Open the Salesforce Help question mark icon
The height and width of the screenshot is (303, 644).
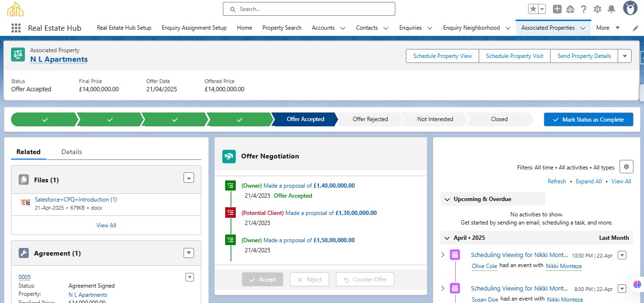(x=584, y=9)
